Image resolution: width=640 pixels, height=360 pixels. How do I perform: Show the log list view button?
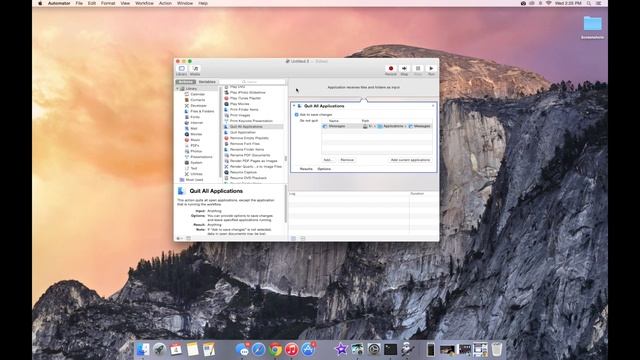click(x=293, y=238)
